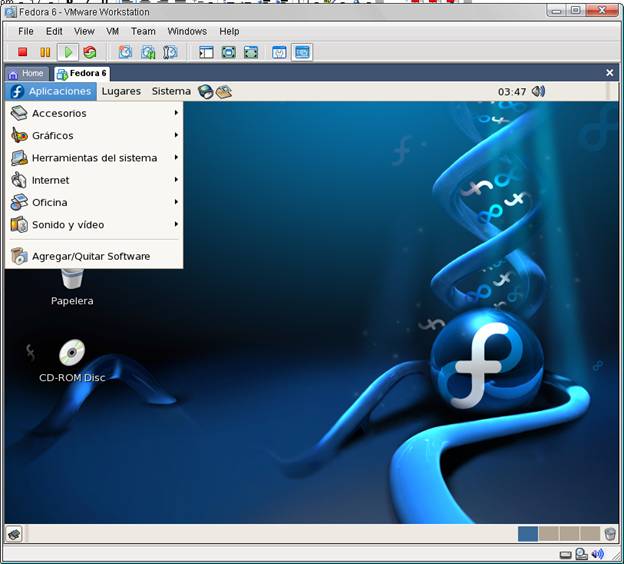
Task: Switch to the Home tab
Action: click(x=27, y=74)
